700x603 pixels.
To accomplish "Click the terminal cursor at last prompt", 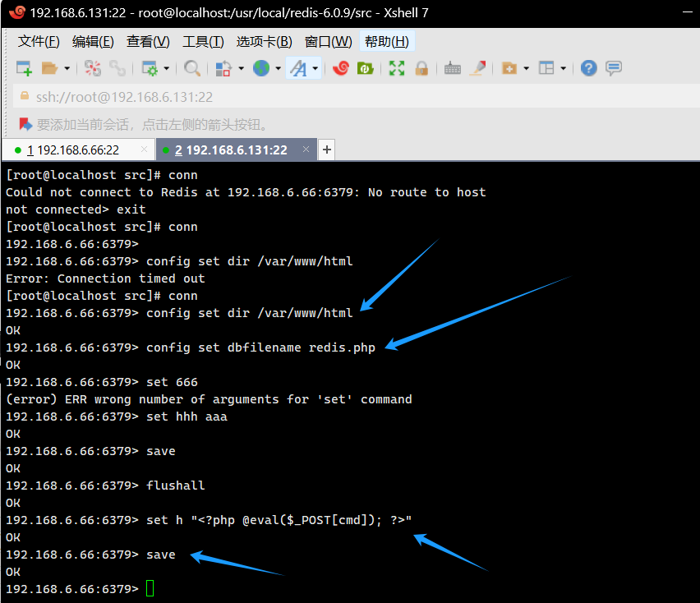I will (150, 588).
